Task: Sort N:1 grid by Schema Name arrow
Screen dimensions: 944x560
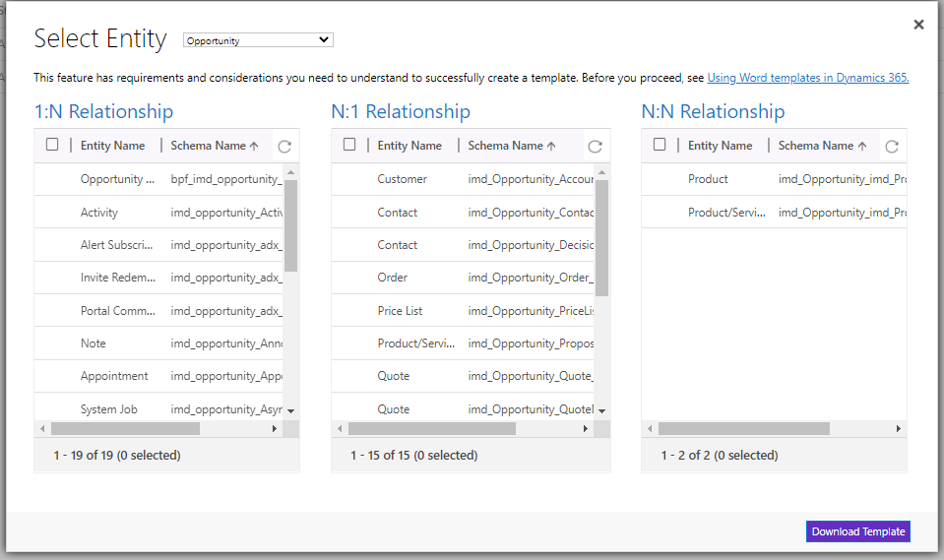Action: pyautogui.click(x=551, y=146)
